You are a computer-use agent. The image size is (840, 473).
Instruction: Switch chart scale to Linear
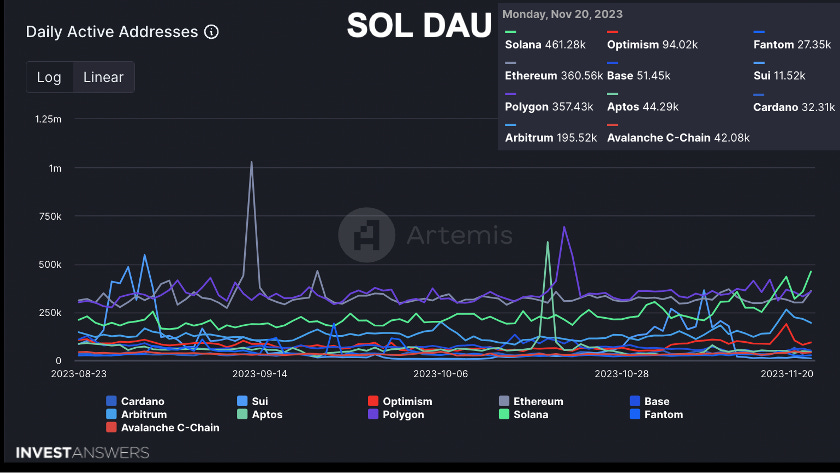click(103, 77)
